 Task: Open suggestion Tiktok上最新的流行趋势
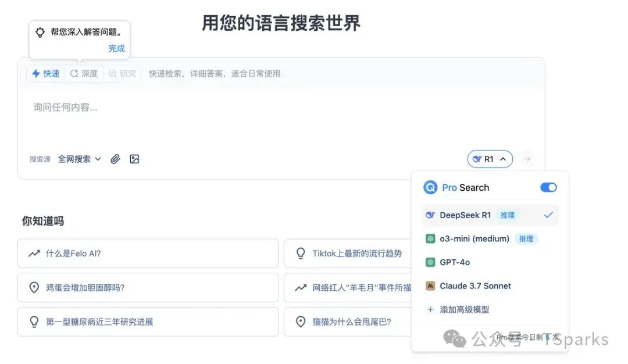348,254
